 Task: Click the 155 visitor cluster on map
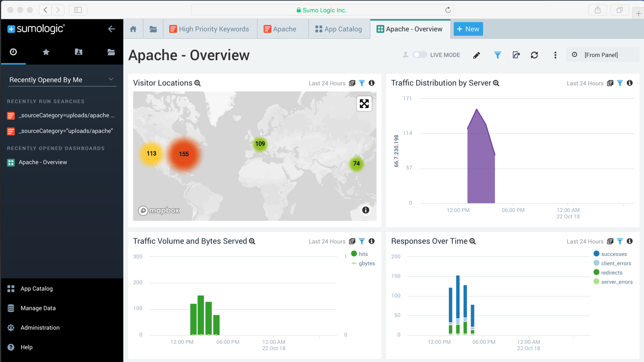184,154
